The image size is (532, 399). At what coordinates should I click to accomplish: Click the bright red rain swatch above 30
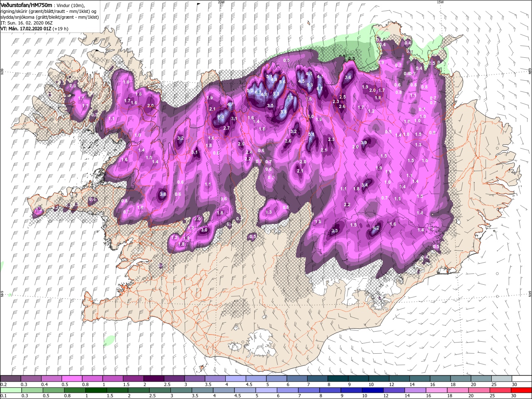point(521,390)
